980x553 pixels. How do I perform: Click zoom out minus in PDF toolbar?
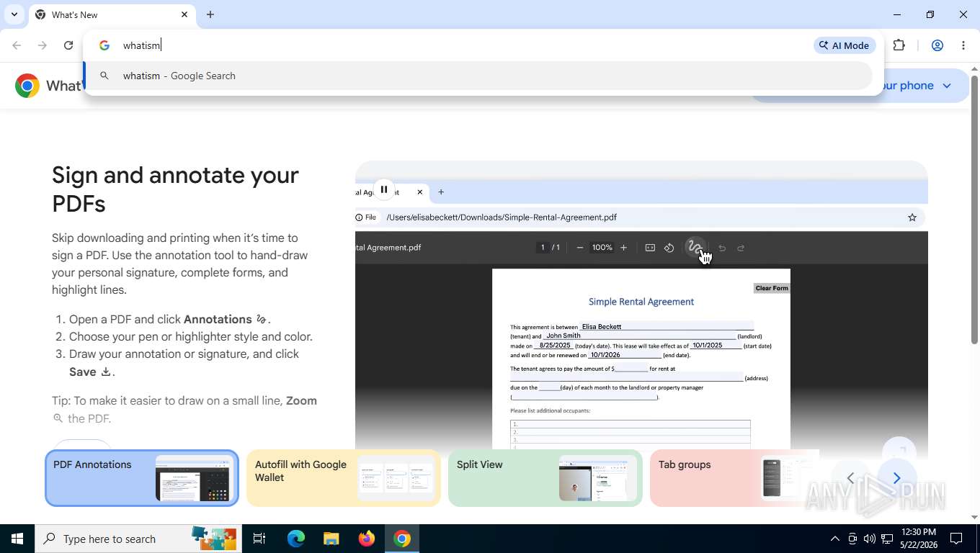point(580,248)
